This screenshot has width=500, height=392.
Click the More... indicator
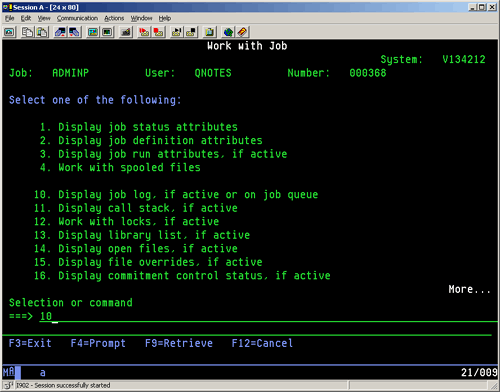point(469,289)
